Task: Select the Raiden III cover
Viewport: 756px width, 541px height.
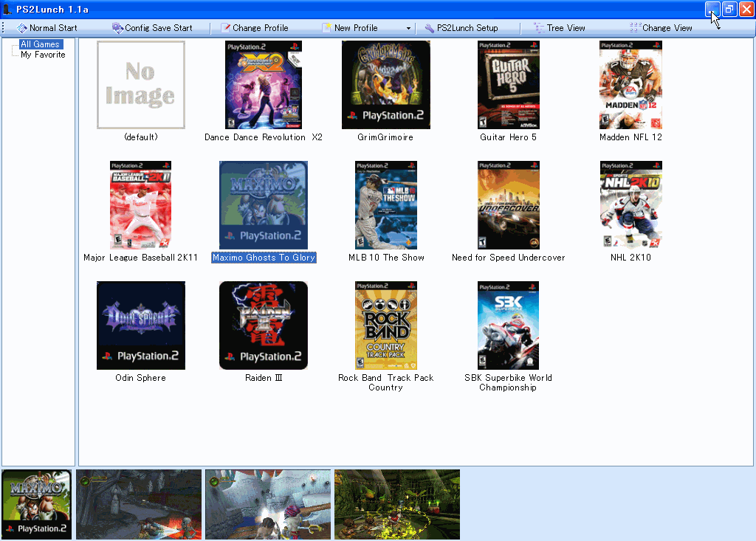Action: pos(264,325)
